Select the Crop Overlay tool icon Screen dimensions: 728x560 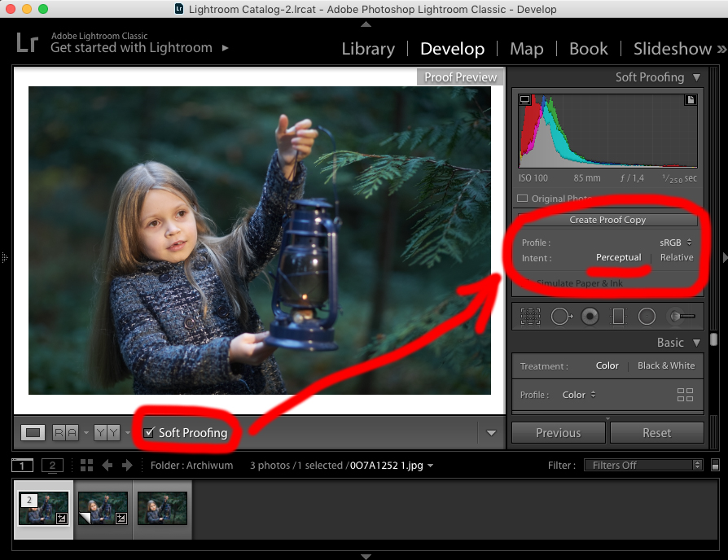530,317
